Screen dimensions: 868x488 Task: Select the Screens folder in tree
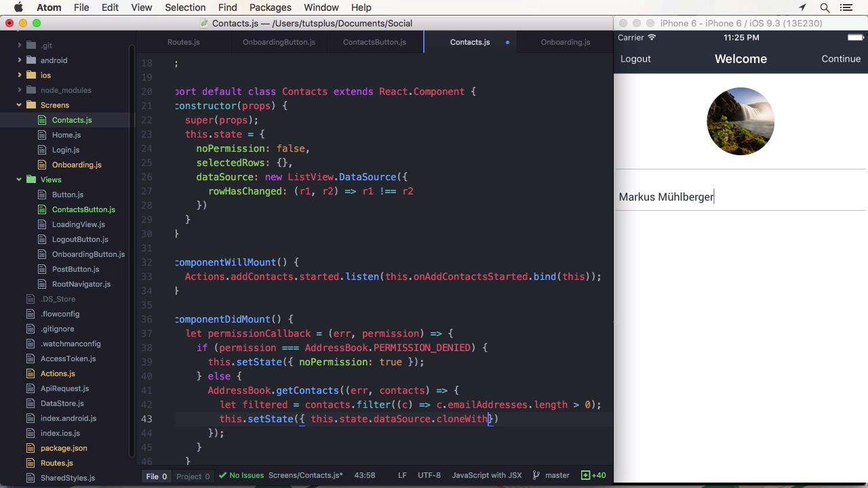[x=54, y=105]
